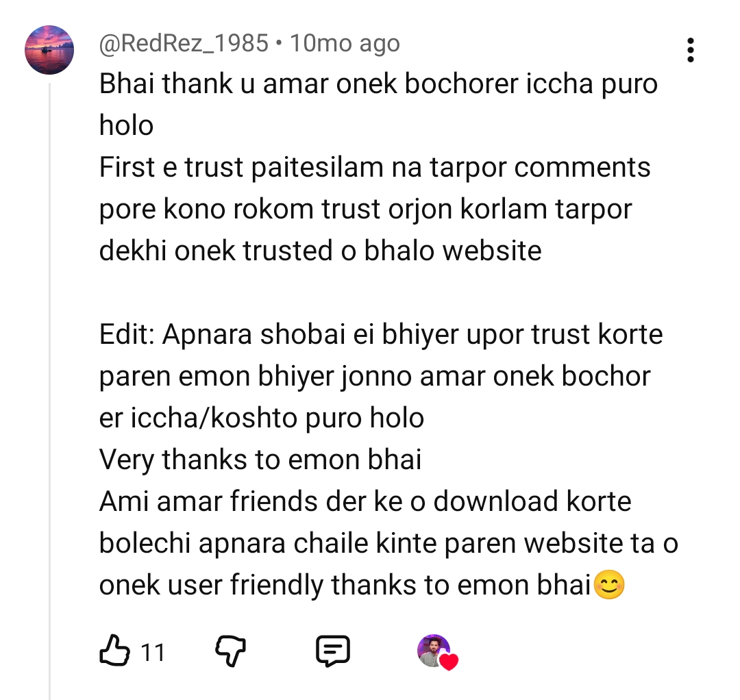The width and height of the screenshot is (740, 700).
Task: Open the three-dot comment options menu
Action: 691,50
